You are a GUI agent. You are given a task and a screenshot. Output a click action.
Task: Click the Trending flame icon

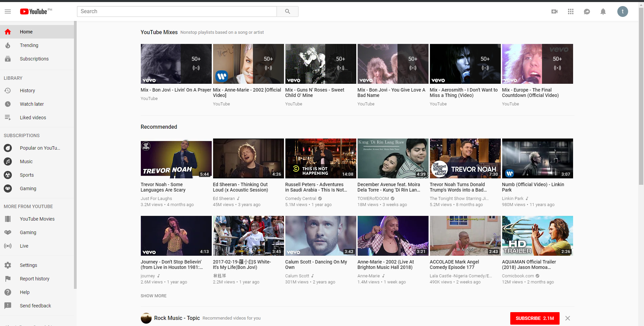tap(8, 45)
